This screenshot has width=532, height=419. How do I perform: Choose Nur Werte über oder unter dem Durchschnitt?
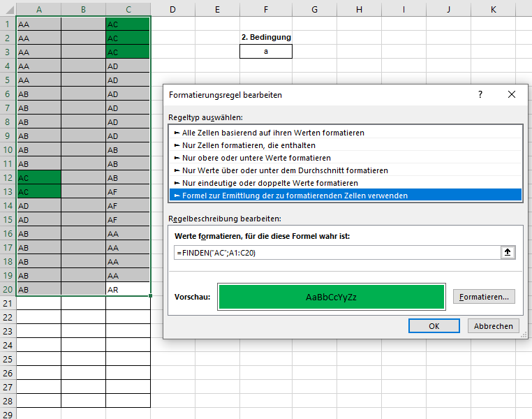click(346, 170)
